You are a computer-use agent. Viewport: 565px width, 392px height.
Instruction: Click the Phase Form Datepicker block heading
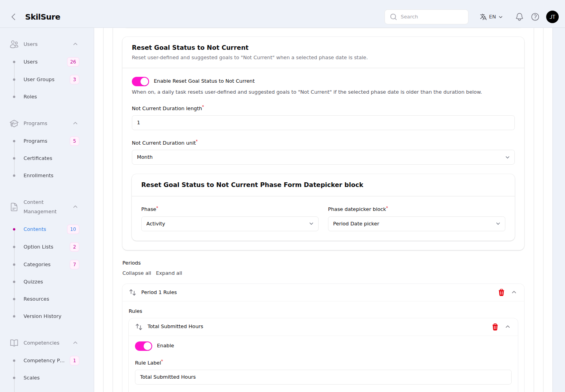(x=252, y=185)
